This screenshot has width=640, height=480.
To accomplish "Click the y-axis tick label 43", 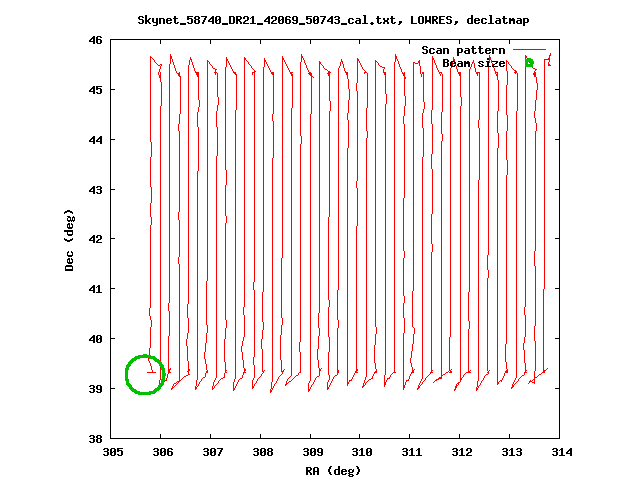I will pyautogui.click(x=95, y=190).
